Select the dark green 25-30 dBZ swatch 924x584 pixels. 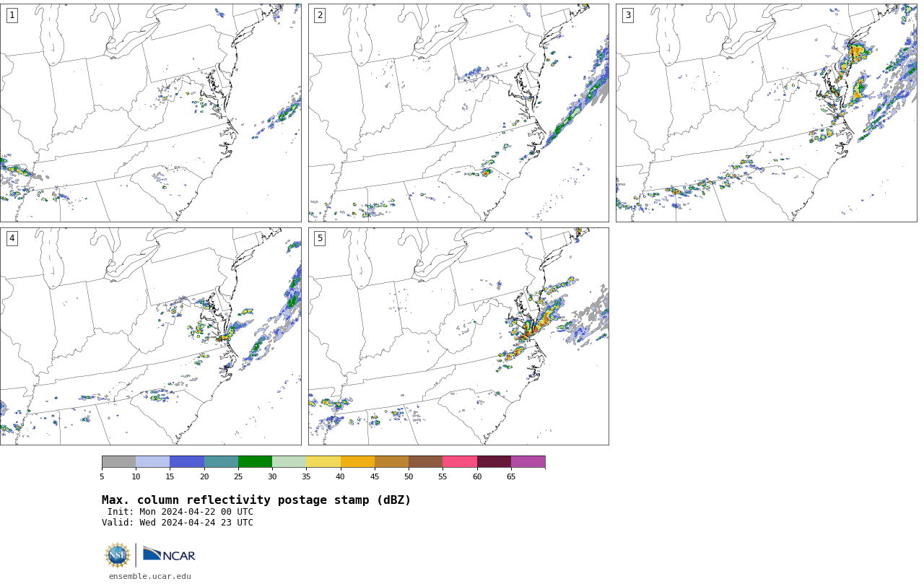(x=255, y=462)
